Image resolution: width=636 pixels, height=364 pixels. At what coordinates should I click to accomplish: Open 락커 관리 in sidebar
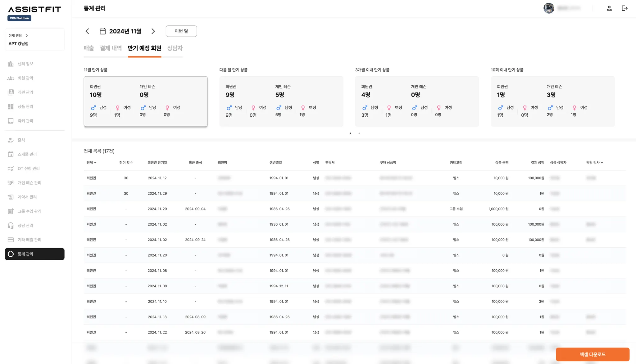point(25,121)
